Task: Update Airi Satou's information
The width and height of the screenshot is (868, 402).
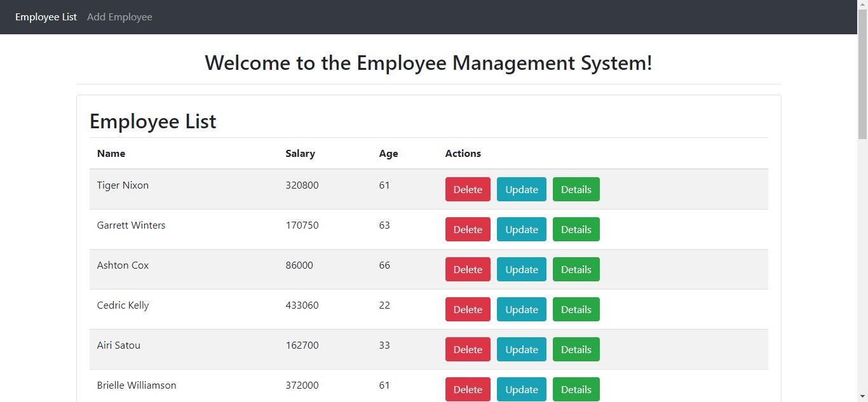Action: [x=522, y=349]
